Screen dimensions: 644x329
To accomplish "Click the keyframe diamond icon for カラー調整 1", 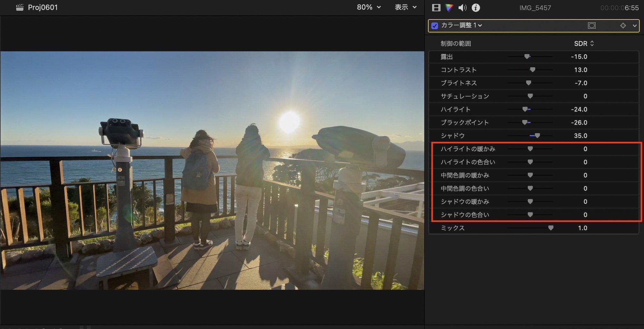I will coord(623,25).
